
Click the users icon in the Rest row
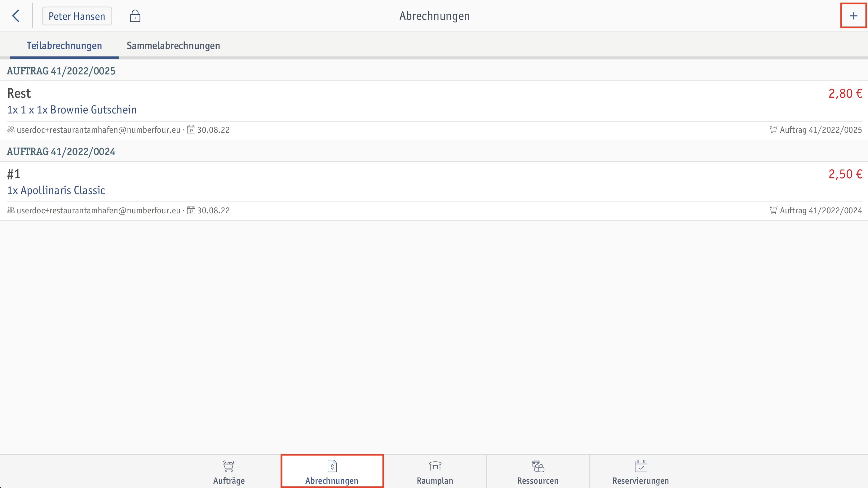click(11, 129)
